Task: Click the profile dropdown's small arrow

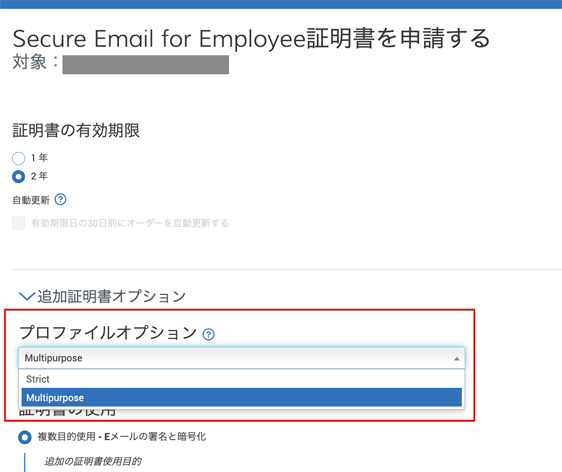Action: pos(457,358)
